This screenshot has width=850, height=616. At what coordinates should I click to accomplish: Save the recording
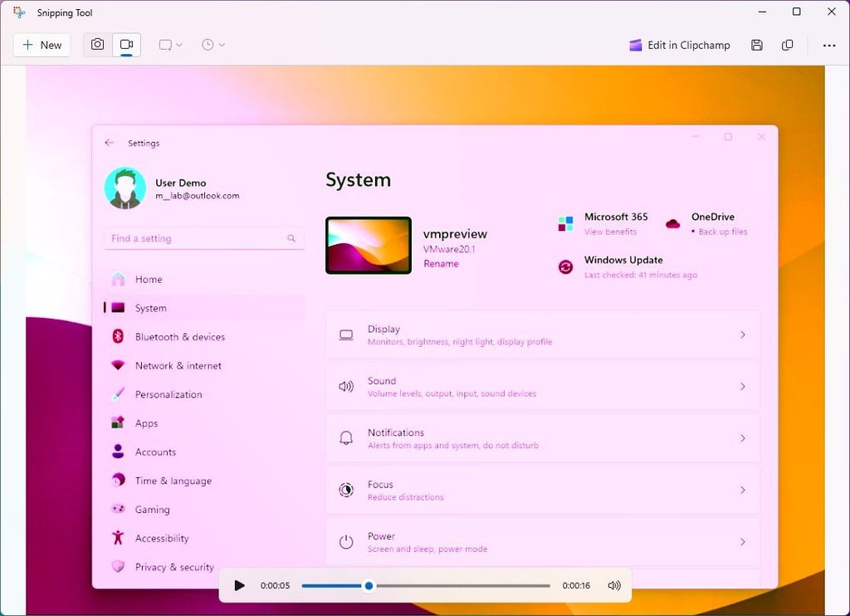pos(756,45)
